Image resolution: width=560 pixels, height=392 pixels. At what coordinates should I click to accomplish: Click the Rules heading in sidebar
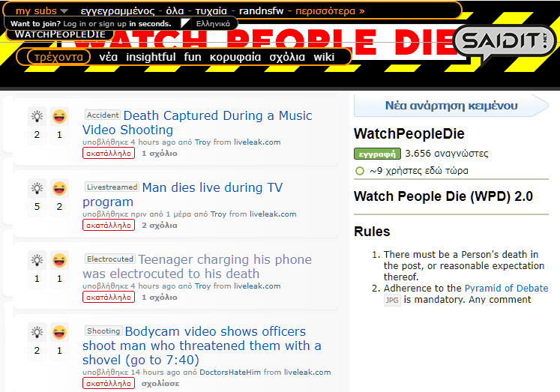(x=372, y=232)
